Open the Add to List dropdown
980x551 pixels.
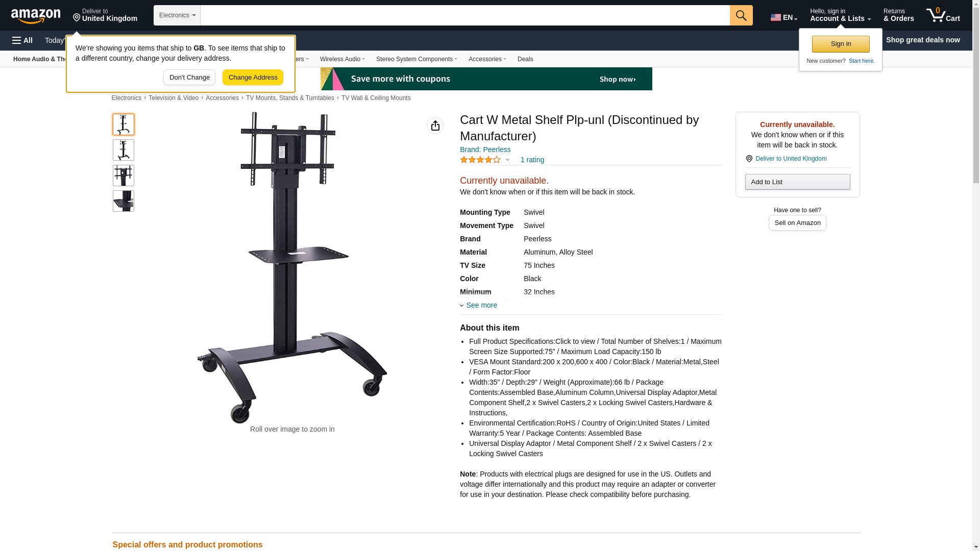pos(797,182)
